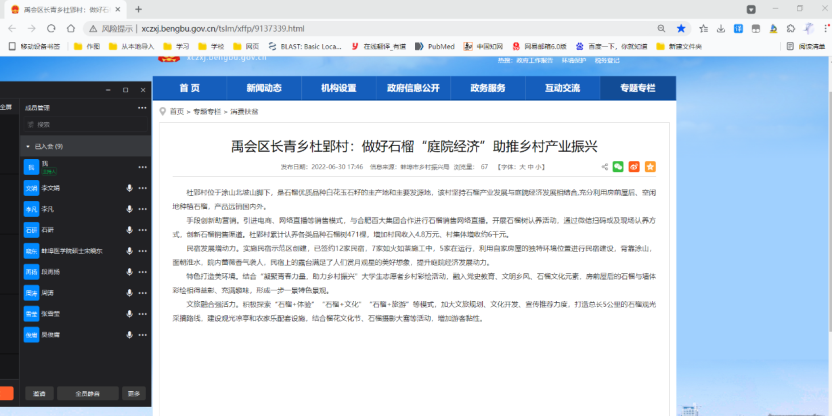Toggle microphone of 张雪莹
Viewport: 832px width, 416px height.
[x=129, y=314]
